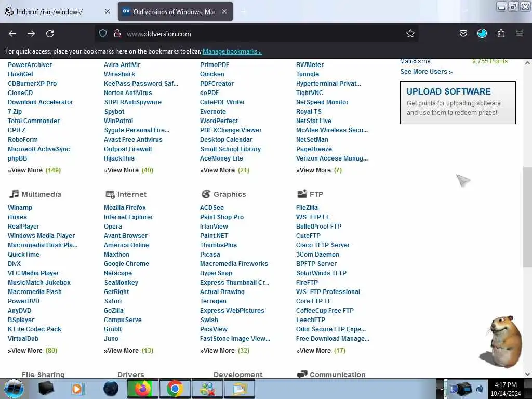Close the Index of /isos/windows/ tab
The width and height of the screenshot is (532, 399).
107,11
